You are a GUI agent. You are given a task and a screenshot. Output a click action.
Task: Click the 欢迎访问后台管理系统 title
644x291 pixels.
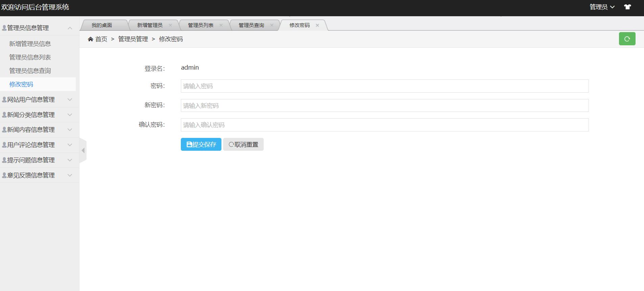point(35,7)
